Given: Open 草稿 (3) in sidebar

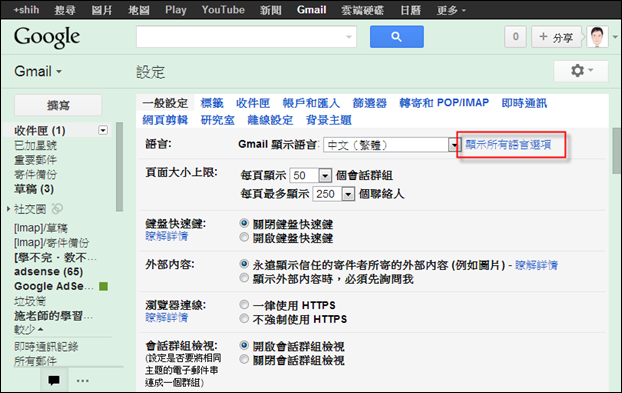Looking at the screenshot, I should (x=34, y=189).
